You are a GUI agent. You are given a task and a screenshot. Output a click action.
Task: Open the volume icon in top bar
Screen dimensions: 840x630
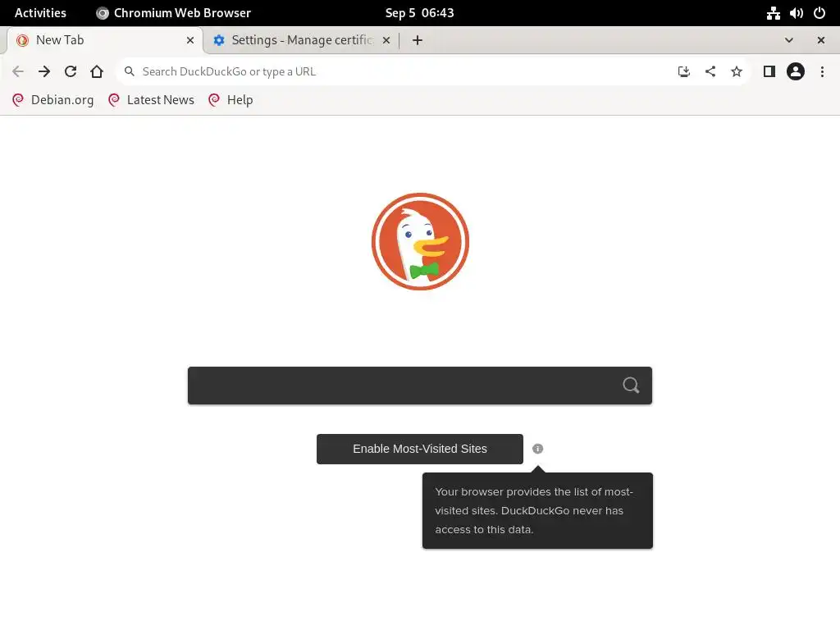coord(796,13)
